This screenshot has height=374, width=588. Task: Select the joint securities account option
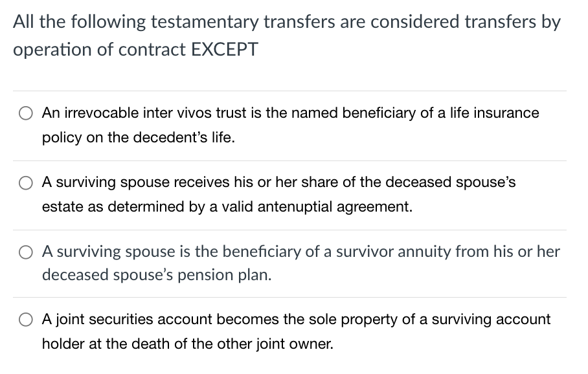(26, 319)
